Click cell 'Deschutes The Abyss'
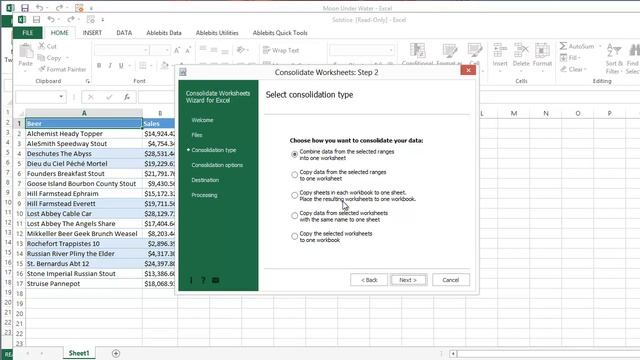 (84, 153)
